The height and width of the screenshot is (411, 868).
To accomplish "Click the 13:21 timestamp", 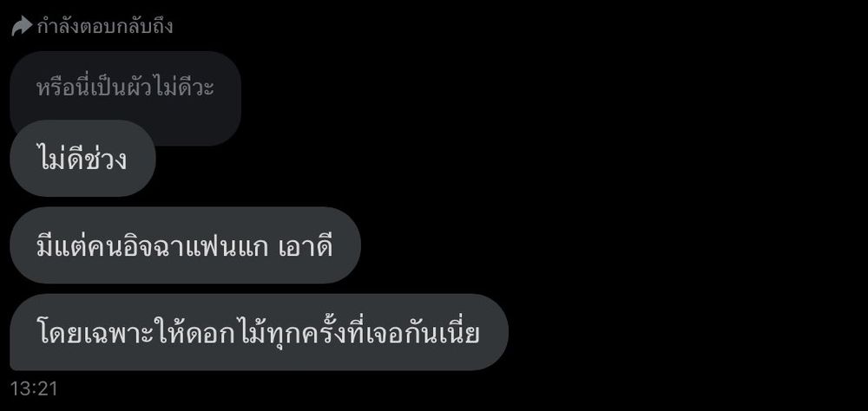I will point(34,388).
